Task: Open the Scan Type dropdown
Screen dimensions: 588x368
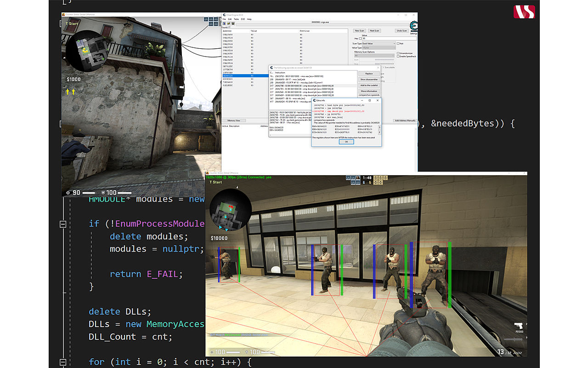Action: click(x=379, y=43)
